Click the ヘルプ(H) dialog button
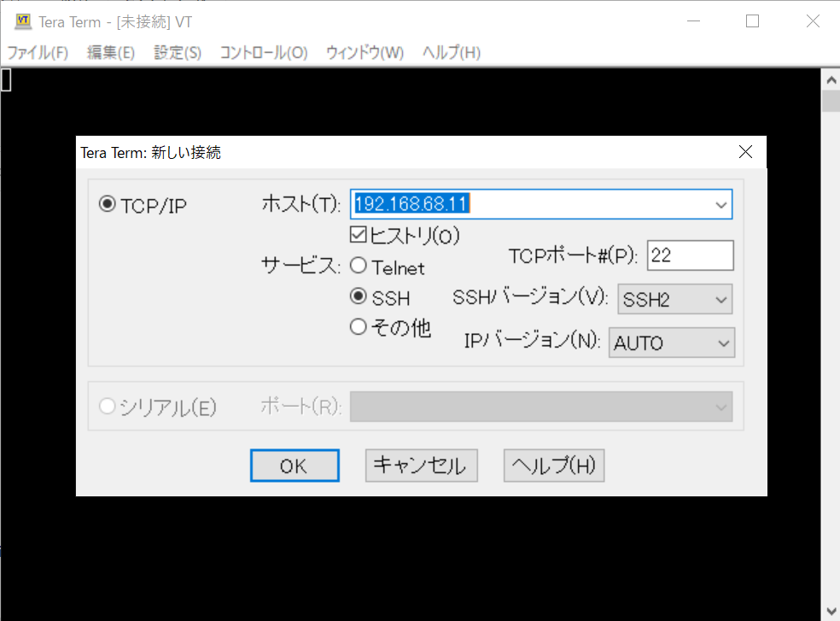Viewport: 840px width, 621px height. tap(553, 466)
